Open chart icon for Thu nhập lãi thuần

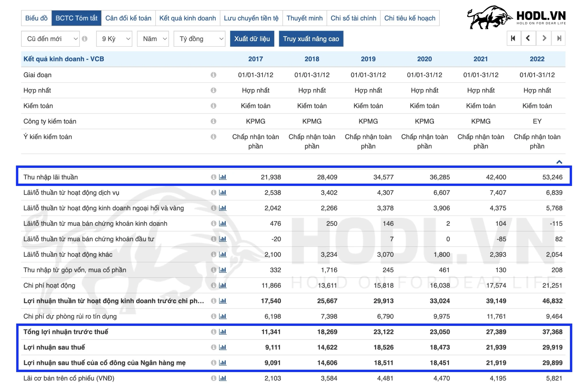(x=223, y=177)
